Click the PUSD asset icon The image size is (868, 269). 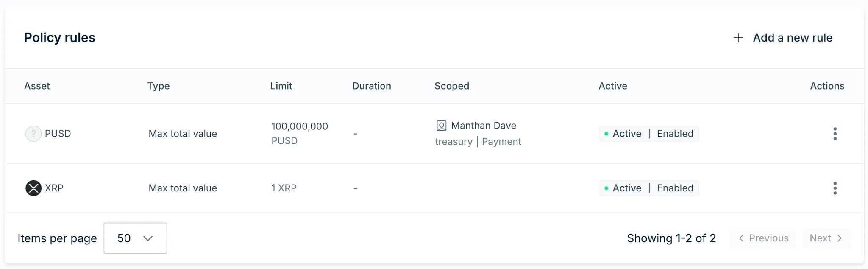33,134
